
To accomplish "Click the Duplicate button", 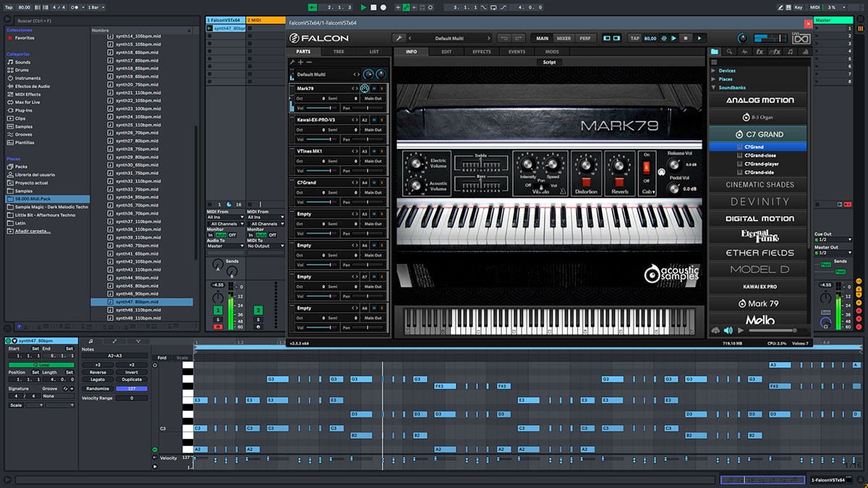I will point(132,380).
